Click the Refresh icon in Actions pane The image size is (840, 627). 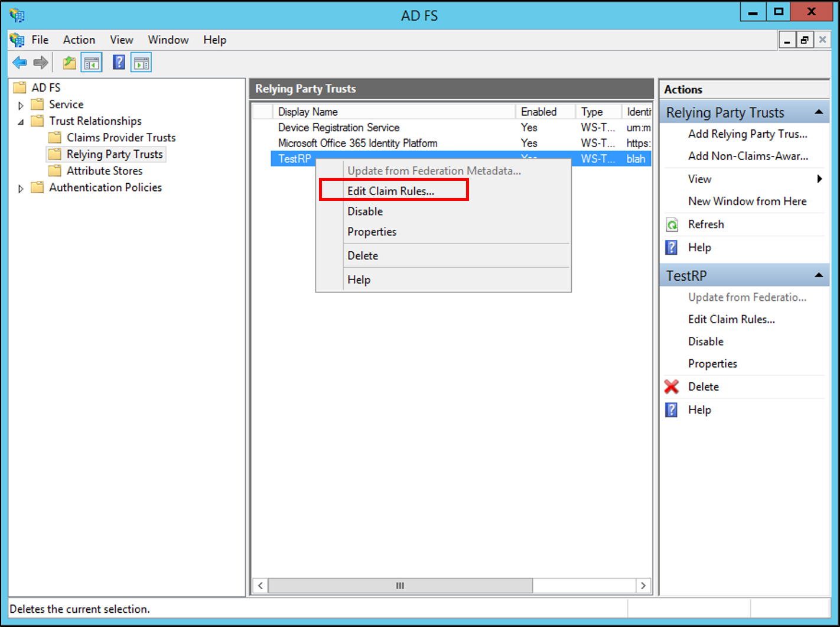[x=673, y=224]
